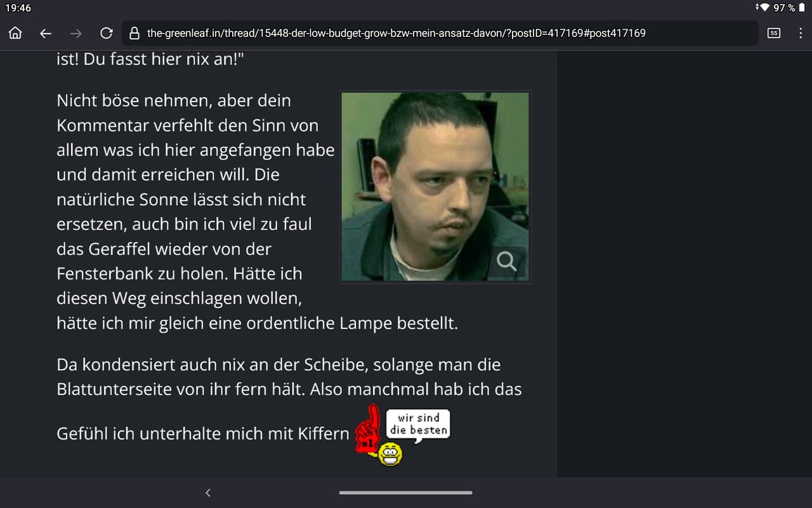812x508 pixels.
Task: Tap the Wi-Fi signal icon in the status bar
Action: pos(764,8)
